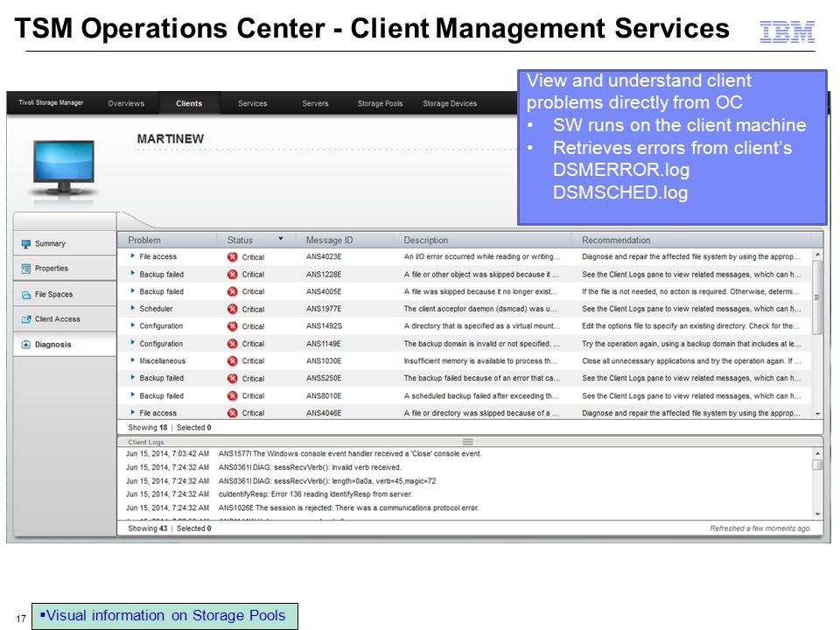Select the Diagnosis sidebar tab
Viewport: 840px width, 630px height.
click(65, 345)
